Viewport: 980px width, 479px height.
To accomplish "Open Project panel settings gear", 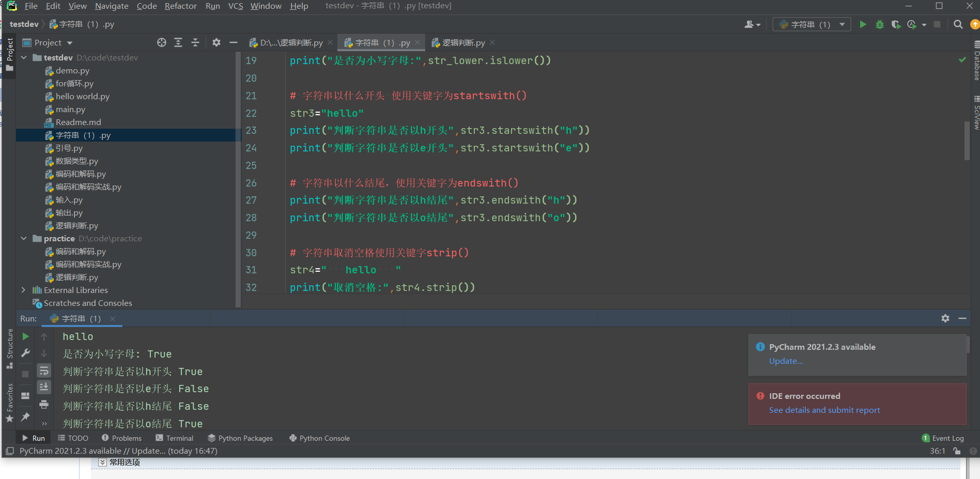I will point(216,42).
